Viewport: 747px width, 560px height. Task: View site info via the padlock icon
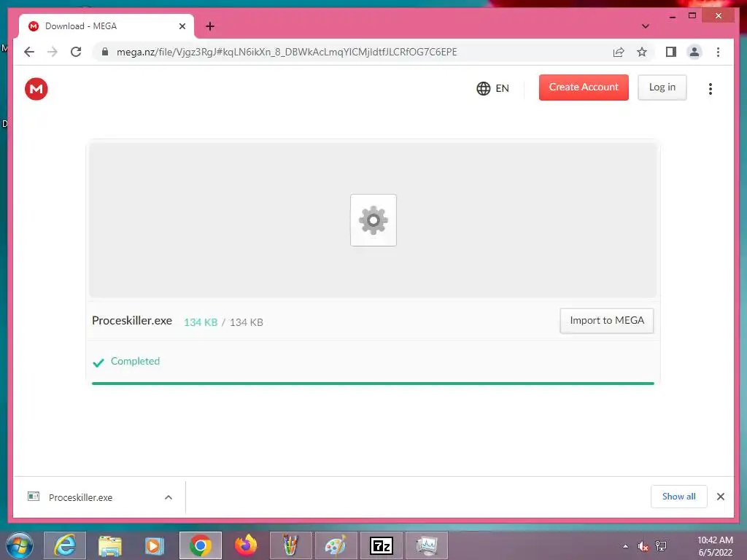pyautogui.click(x=105, y=52)
